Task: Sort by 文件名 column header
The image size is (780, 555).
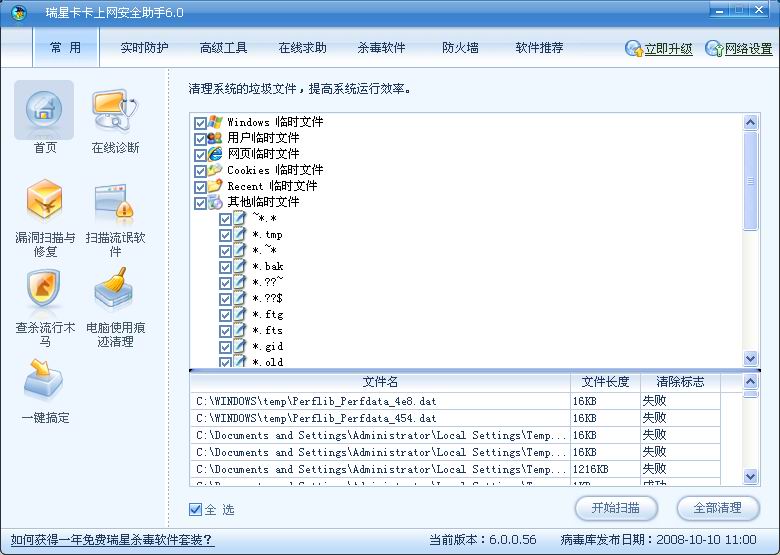Action: 380,382
